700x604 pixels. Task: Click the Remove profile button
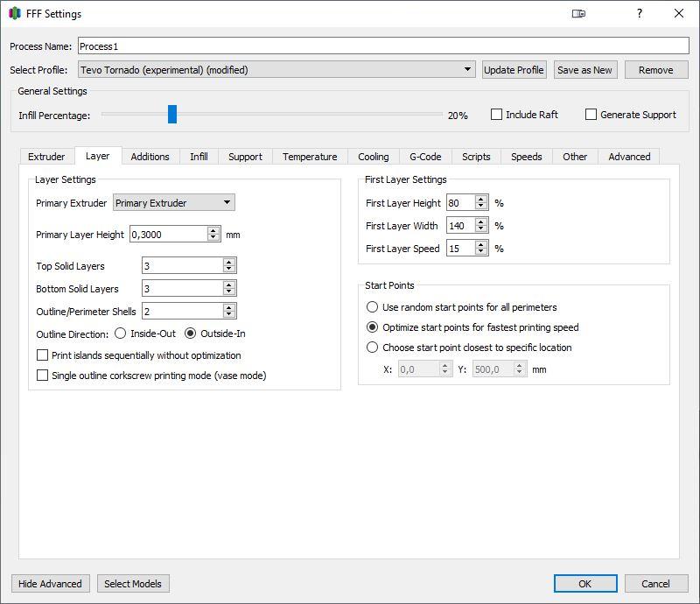pyautogui.click(x=655, y=70)
